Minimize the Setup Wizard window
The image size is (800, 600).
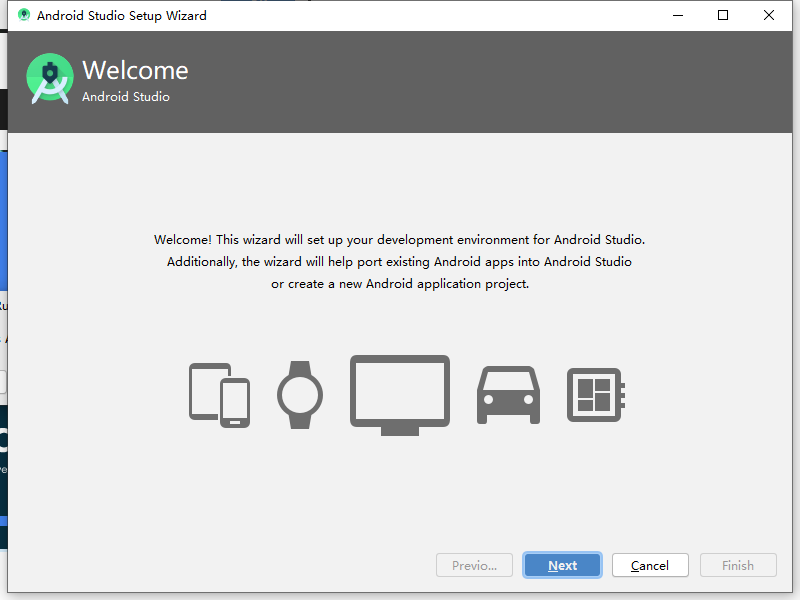[676, 15]
